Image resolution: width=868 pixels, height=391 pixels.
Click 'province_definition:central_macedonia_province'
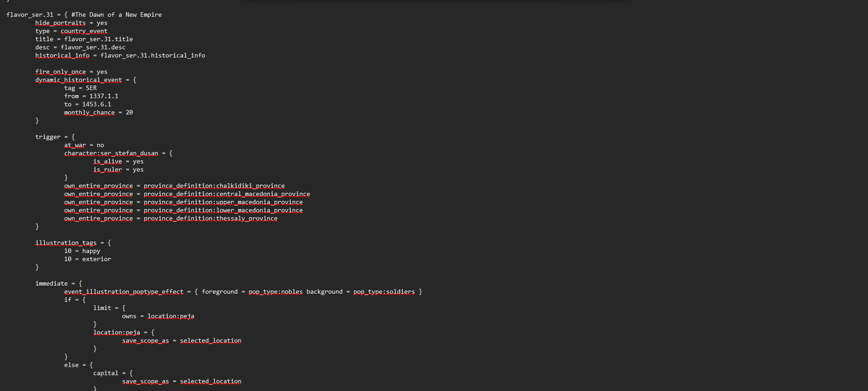[227, 194]
